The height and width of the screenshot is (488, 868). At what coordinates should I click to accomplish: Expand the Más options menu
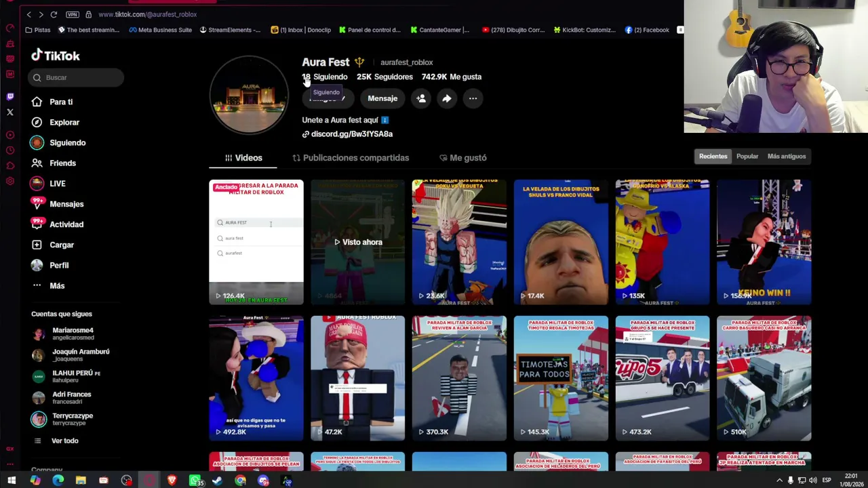(57, 285)
